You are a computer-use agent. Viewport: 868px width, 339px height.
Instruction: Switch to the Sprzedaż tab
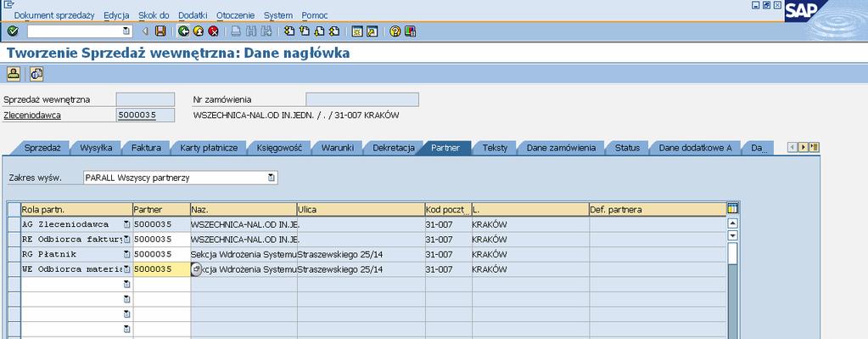[x=42, y=148]
